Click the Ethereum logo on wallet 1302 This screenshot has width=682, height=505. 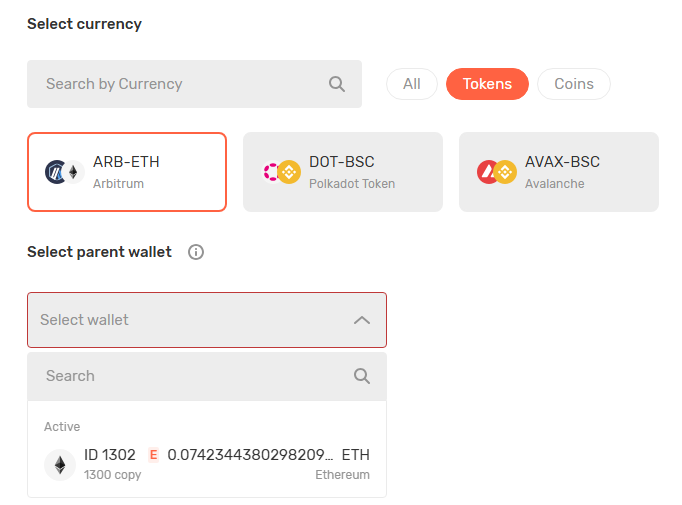click(x=60, y=464)
